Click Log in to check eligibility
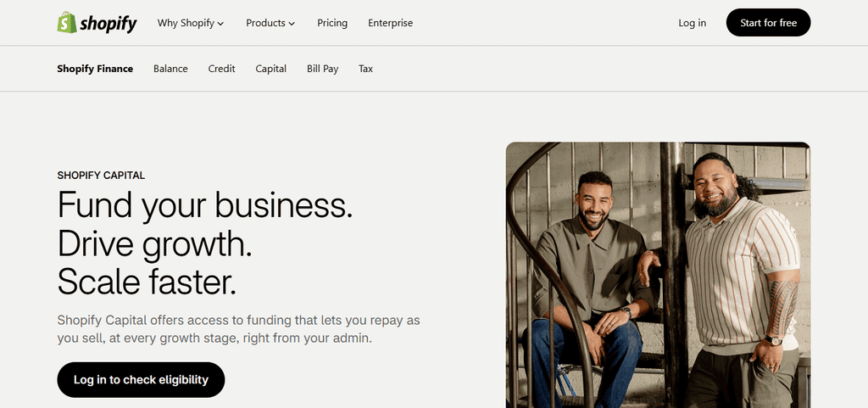868x408 pixels. click(x=141, y=380)
